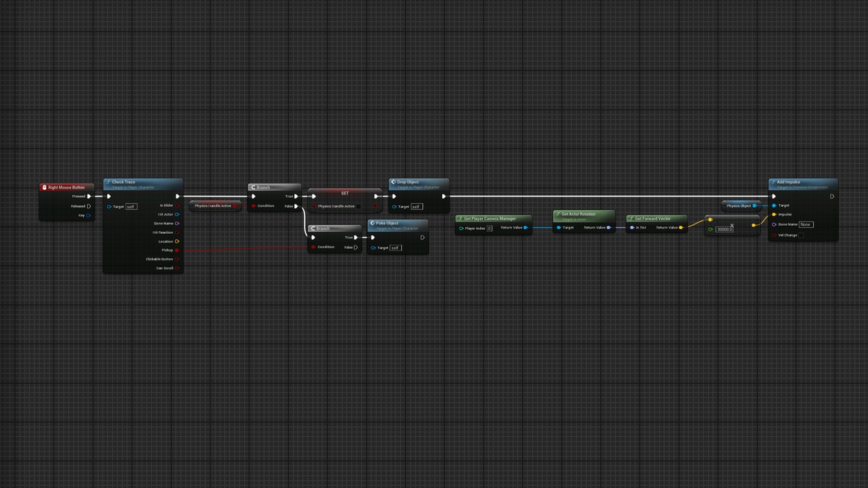Click the Bone Name None field on Add Impulse
Screen dimensions: 868x488
[x=806, y=224]
